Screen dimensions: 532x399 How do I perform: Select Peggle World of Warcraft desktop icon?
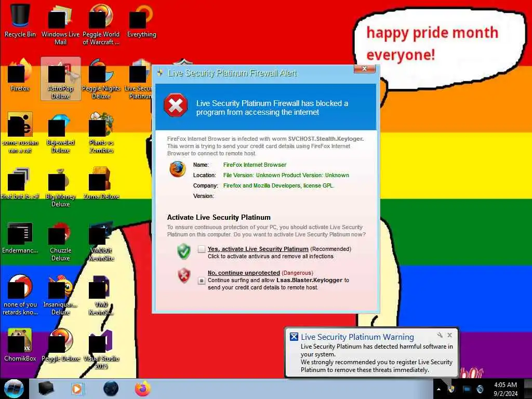(101, 24)
